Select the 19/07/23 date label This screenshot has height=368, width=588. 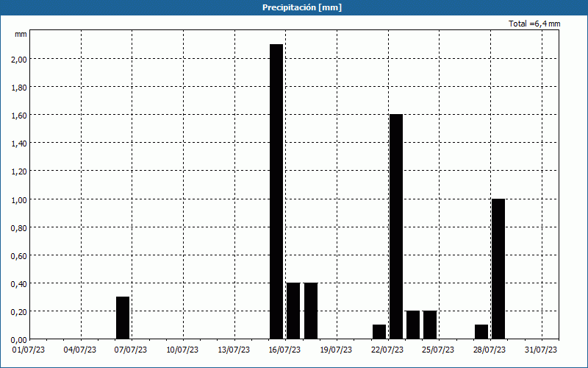click(336, 350)
